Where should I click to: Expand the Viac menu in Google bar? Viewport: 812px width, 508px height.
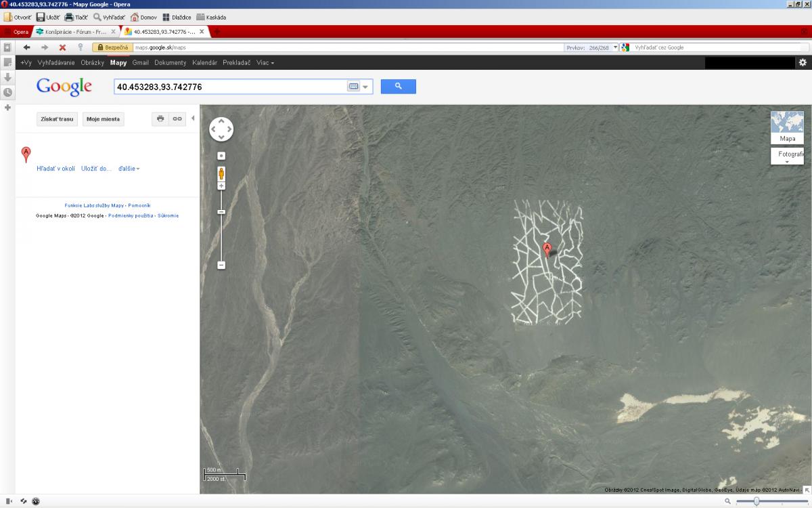[x=265, y=62]
